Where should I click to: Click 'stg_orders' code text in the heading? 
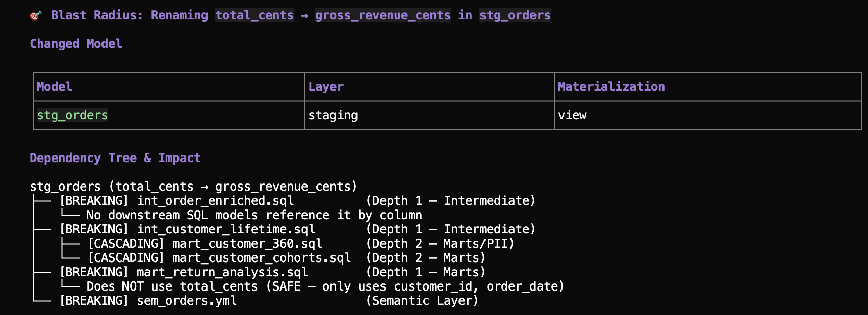click(x=515, y=15)
